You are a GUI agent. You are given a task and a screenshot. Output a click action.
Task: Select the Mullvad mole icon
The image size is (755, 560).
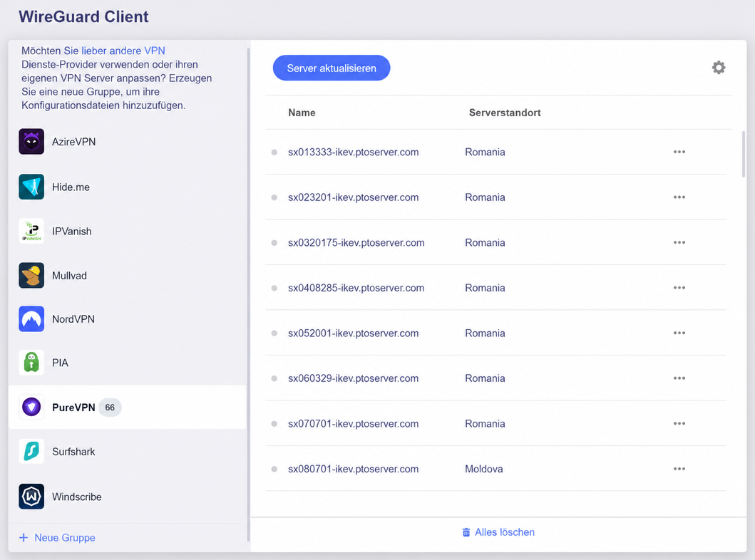(31, 275)
